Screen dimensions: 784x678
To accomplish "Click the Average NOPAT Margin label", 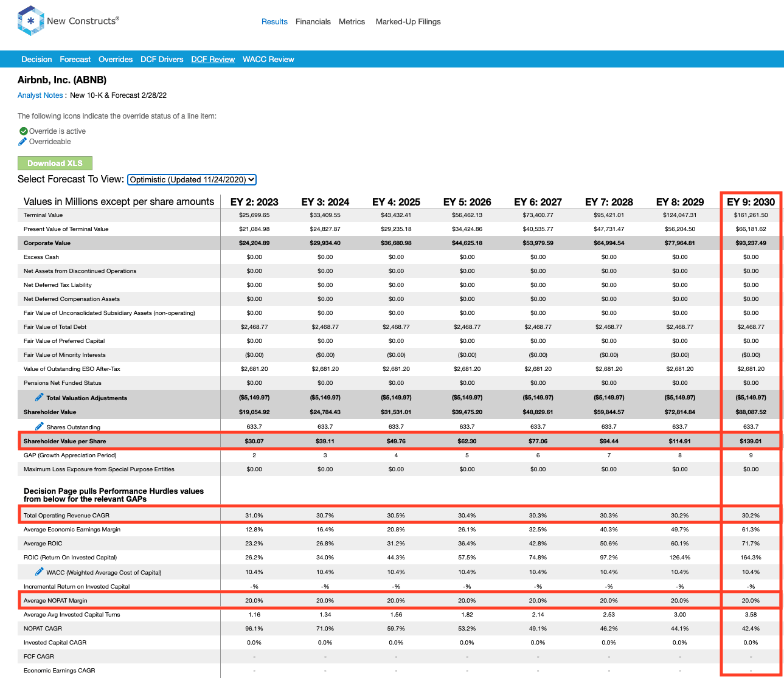I will 55,601.
